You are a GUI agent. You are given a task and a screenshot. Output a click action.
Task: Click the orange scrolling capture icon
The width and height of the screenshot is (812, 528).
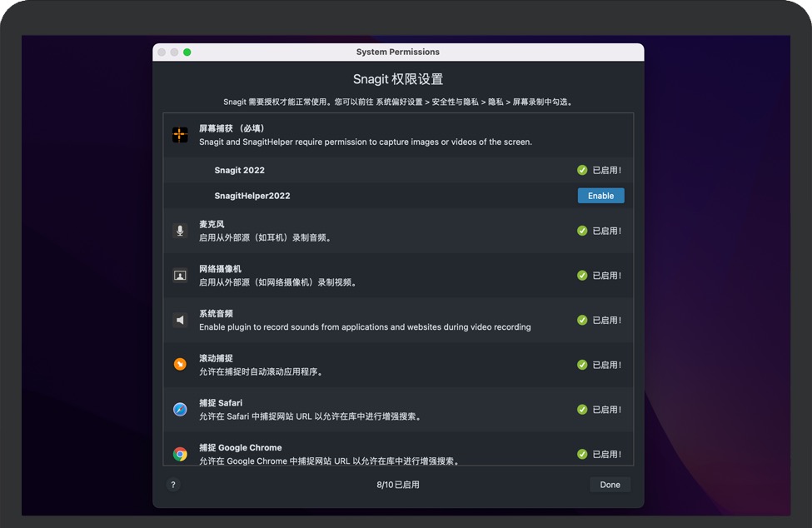(180, 365)
